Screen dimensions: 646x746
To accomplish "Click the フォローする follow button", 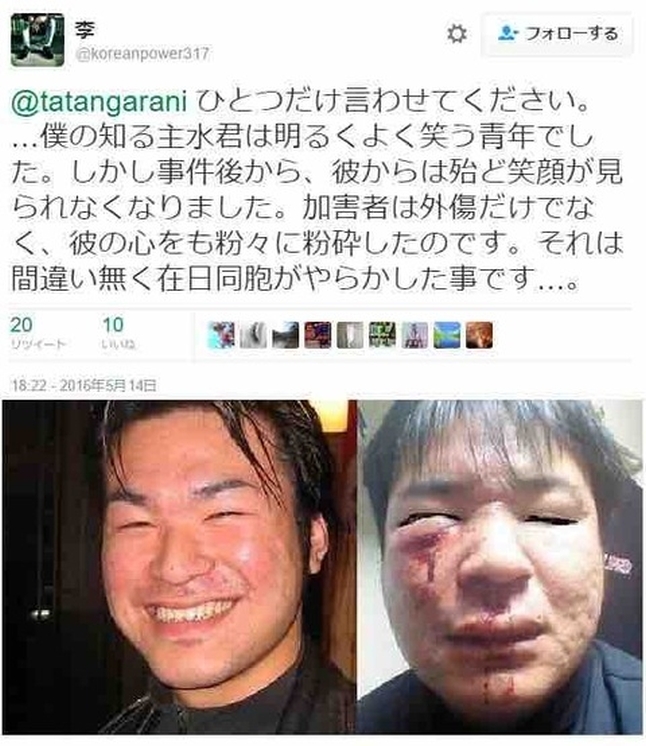I will (557, 34).
